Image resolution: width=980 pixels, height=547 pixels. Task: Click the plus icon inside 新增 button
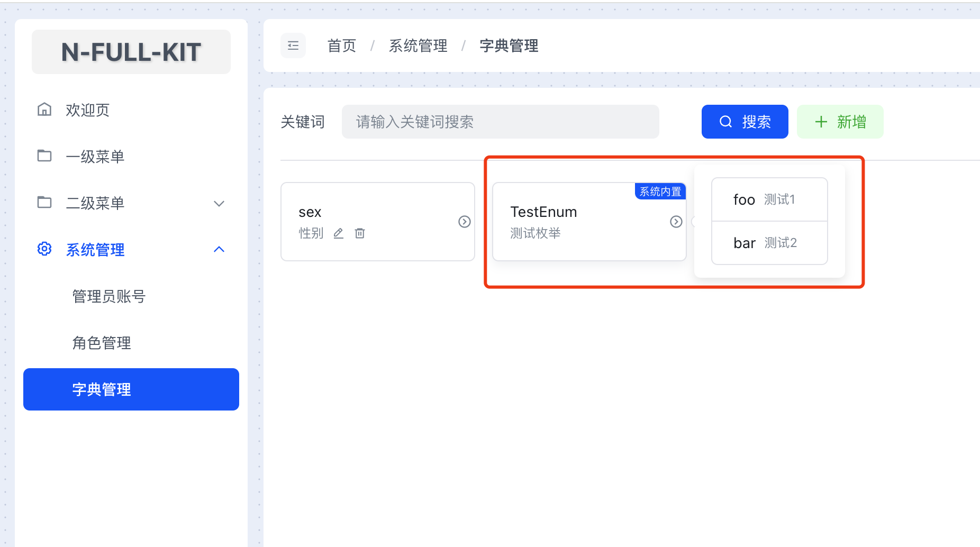tap(821, 121)
